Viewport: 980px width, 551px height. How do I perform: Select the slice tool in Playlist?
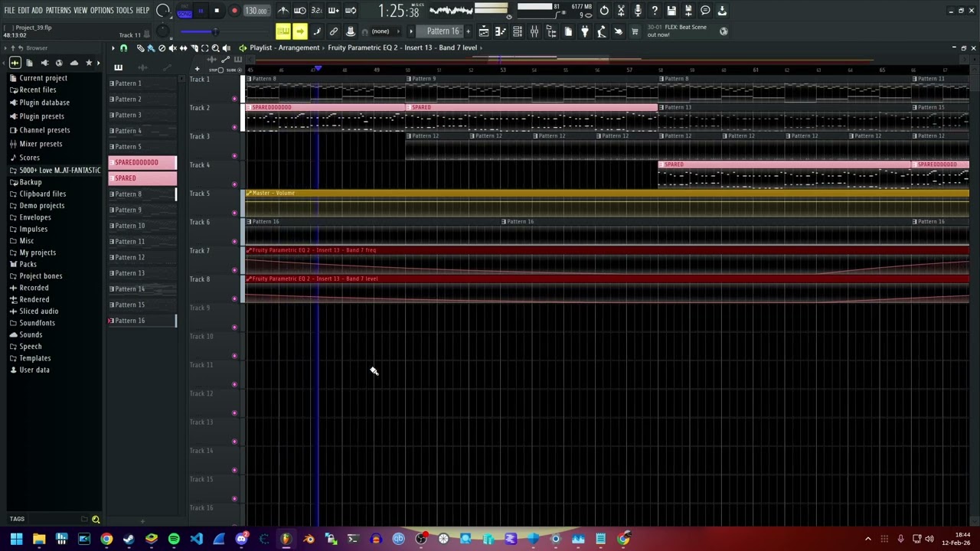pyautogui.click(x=194, y=48)
